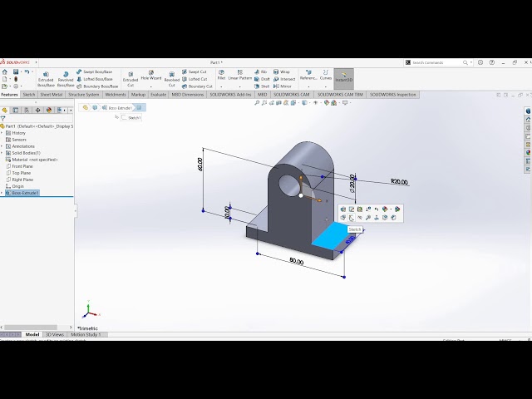The image size is (532, 399).
Task: Click the New document icon
Action: (x=5, y=79)
